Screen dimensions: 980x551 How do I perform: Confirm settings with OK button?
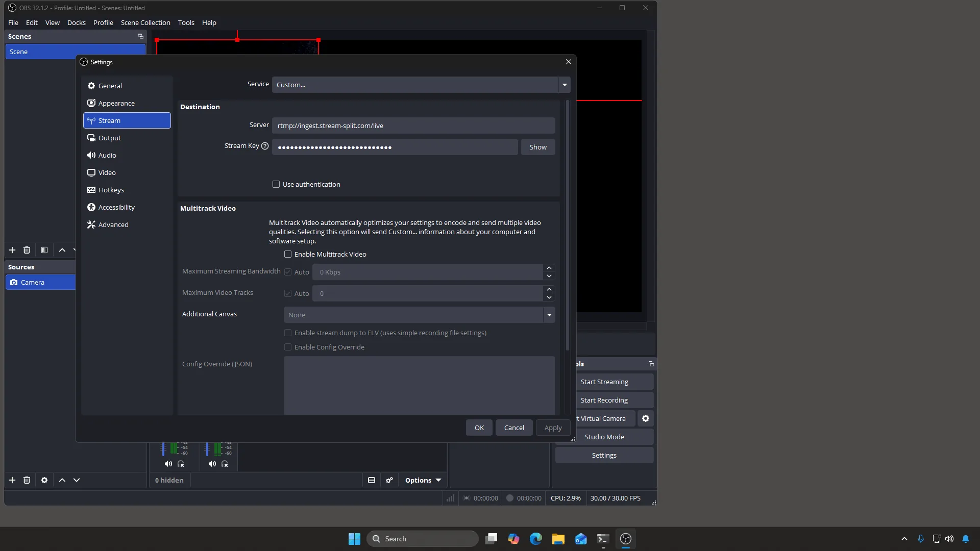click(x=479, y=428)
